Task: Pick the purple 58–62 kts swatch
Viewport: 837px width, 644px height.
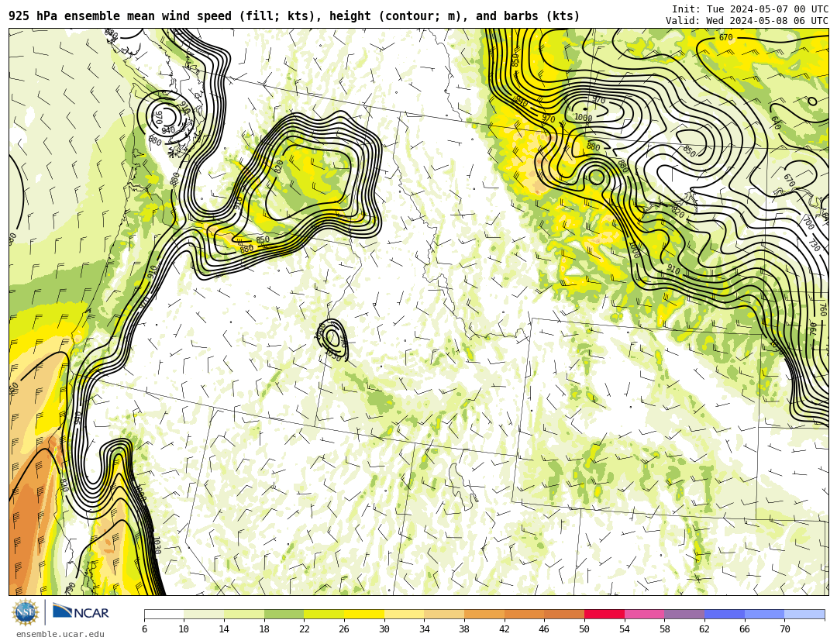Action: click(x=684, y=614)
